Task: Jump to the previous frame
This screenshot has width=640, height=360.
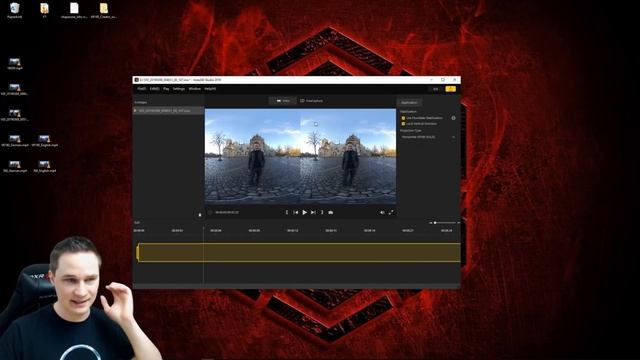Action: 296,212
